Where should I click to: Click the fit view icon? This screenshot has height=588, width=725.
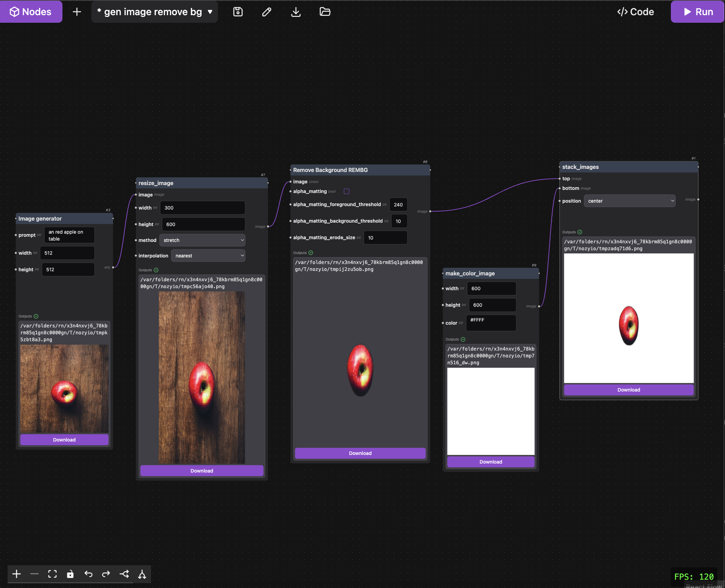coord(52,574)
